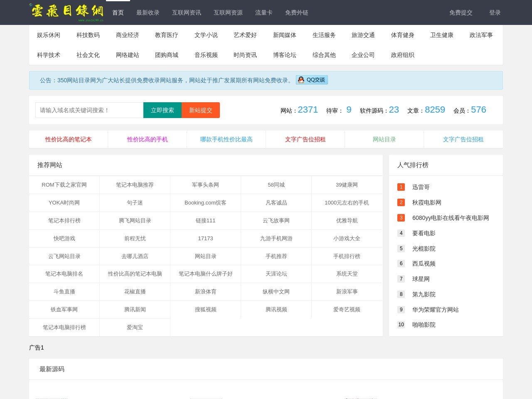
Task: Click the domain keyword search input field
Action: tap(89, 110)
